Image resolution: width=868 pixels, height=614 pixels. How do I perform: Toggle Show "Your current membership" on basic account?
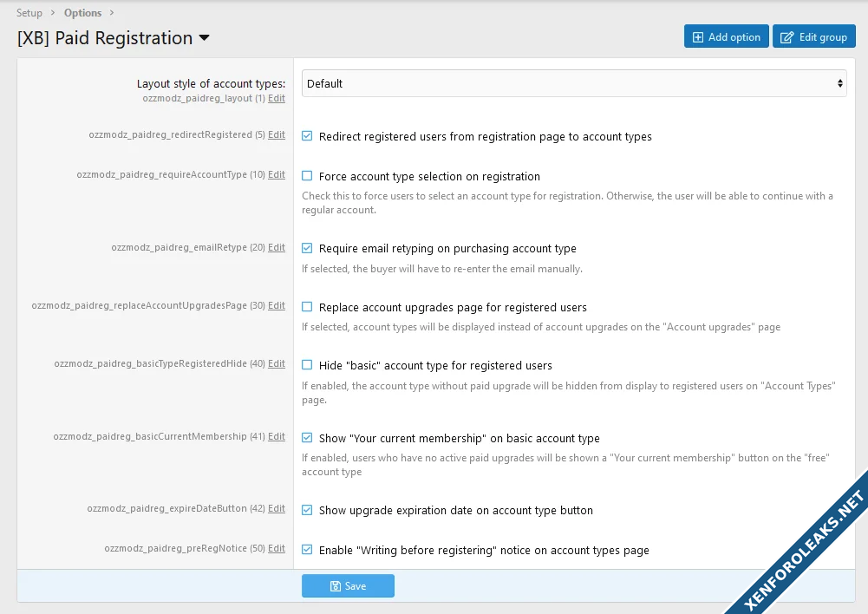pyautogui.click(x=307, y=438)
